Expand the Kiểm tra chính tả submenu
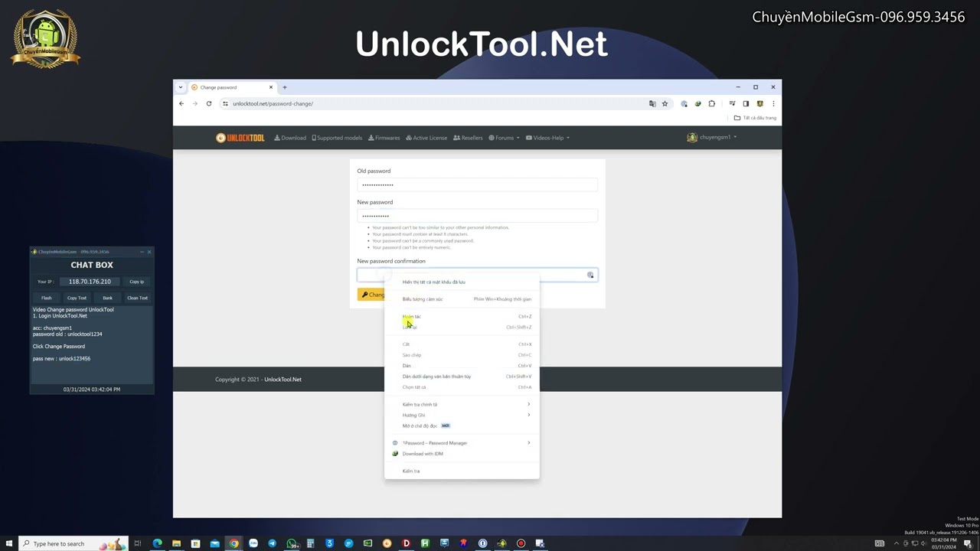 pyautogui.click(x=420, y=404)
